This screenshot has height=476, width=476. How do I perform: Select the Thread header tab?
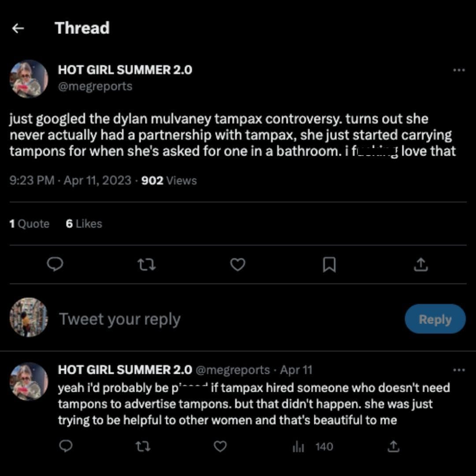click(82, 28)
